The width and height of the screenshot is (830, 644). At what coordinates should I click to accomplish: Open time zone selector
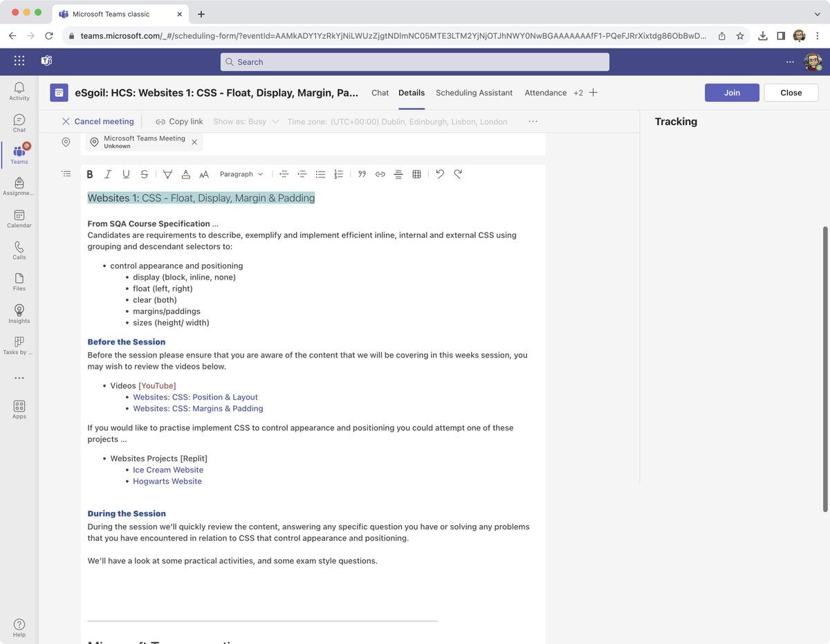tap(397, 121)
